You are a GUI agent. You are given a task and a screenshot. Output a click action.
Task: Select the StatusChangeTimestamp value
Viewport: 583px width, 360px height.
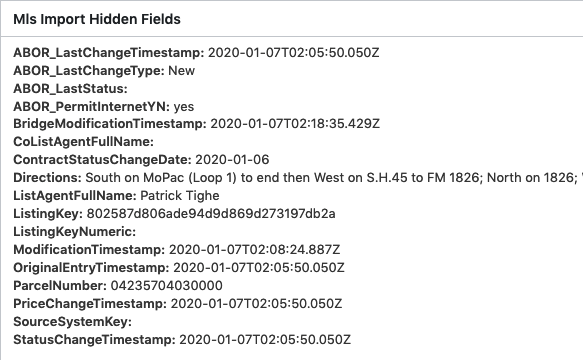click(x=265, y=340)
